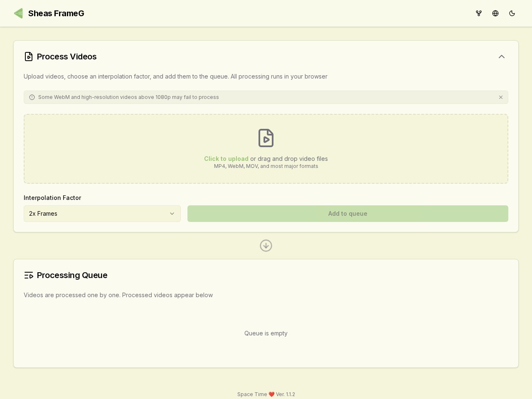532x399 pixels.
Task: Click the Processing Queue list icon
Action: coord(29,275)
